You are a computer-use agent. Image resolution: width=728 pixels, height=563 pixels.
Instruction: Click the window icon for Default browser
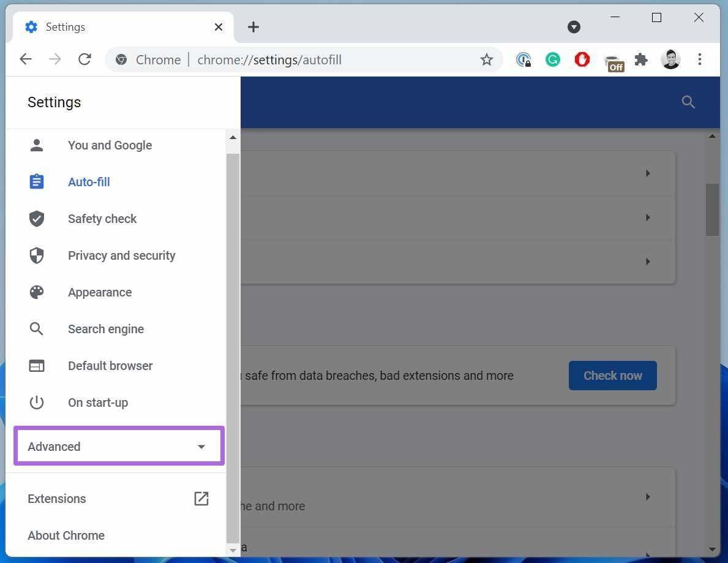[x=37, y=366]
